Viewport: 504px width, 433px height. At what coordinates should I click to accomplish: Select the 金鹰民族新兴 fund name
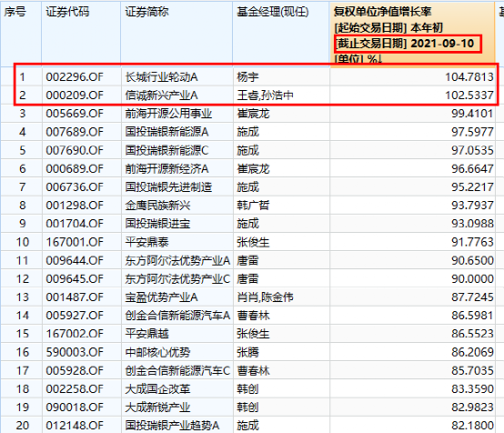[x=157, y=205]
